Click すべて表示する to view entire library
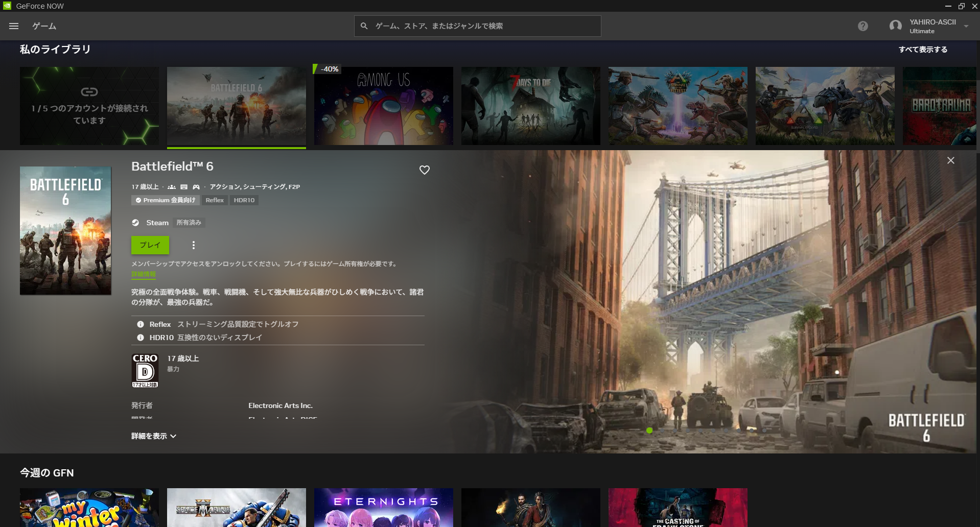This screenshot has height=527, width=980. pyautogui.click(x=923, y=50)
